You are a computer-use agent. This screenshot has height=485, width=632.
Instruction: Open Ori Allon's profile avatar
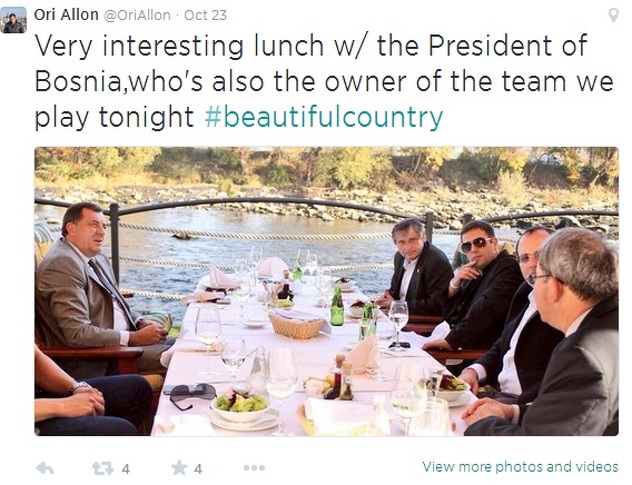point(14,19)
